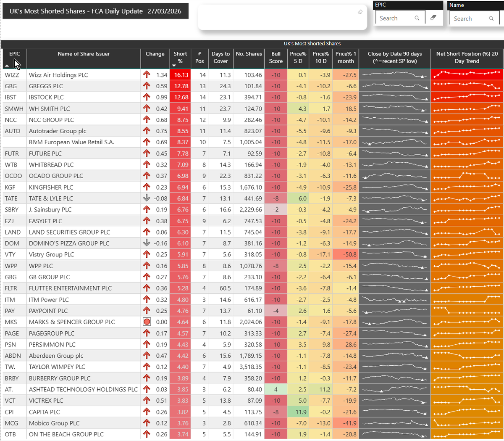Click the red 16.13 short % cell for WIZZ

180,75
